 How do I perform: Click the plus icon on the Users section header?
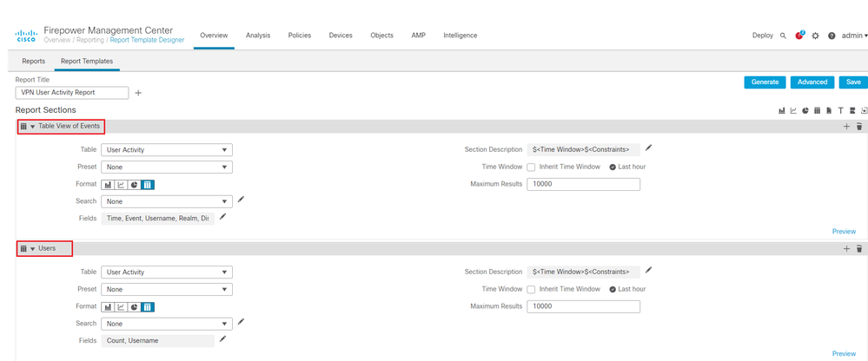point(846,249)
